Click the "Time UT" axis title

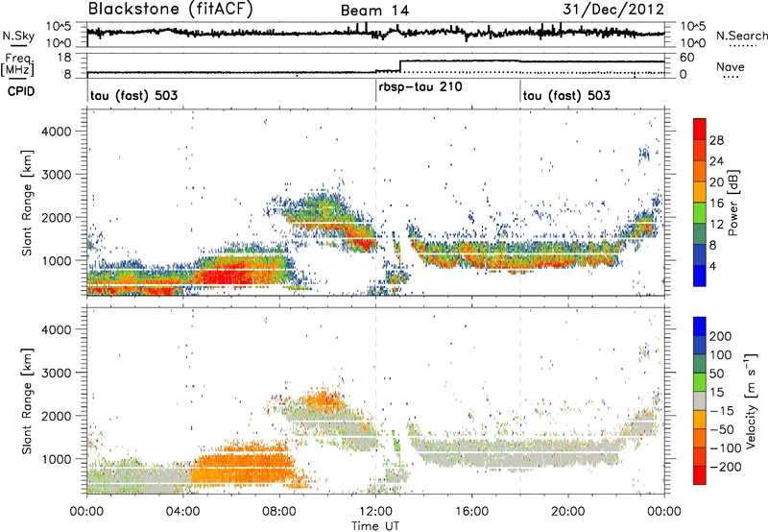pos(375,526)
